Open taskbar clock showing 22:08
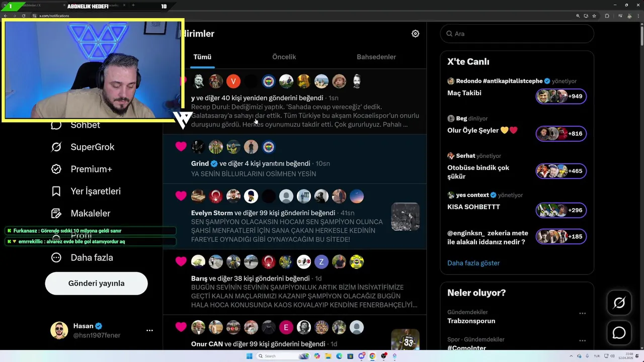The width and height of the screenshot is (644, 362). (626, 356)
